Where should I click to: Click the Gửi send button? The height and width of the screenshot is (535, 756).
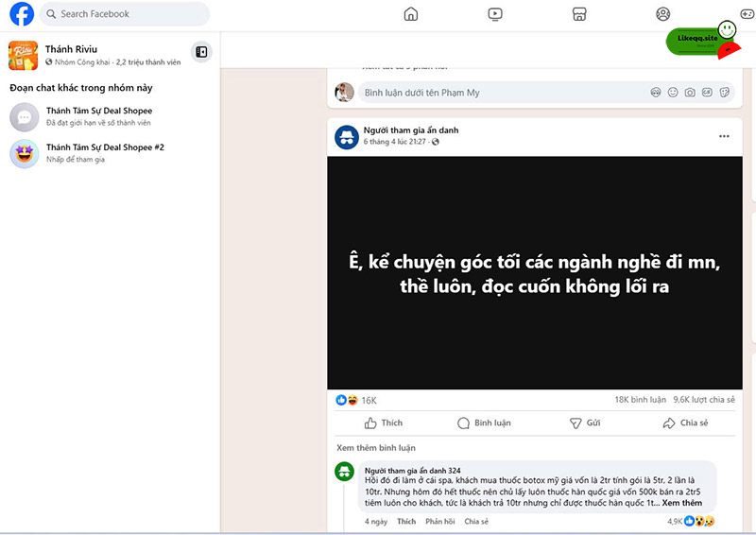585,423
